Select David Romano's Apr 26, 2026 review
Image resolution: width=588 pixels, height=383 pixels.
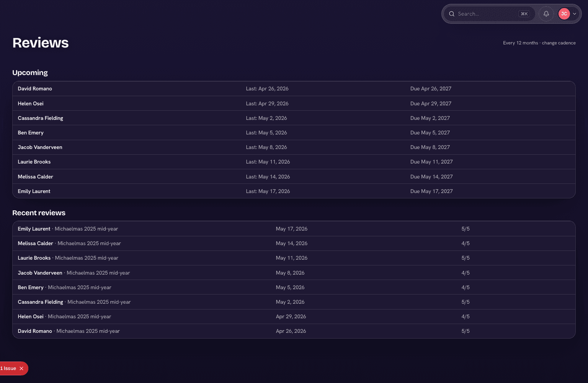[x=294, y=331]
